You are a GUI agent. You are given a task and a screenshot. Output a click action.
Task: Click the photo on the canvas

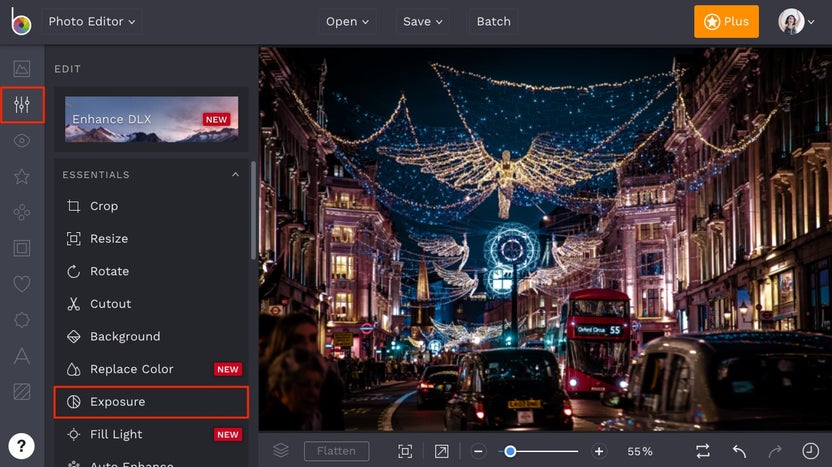tap(545, 239)
